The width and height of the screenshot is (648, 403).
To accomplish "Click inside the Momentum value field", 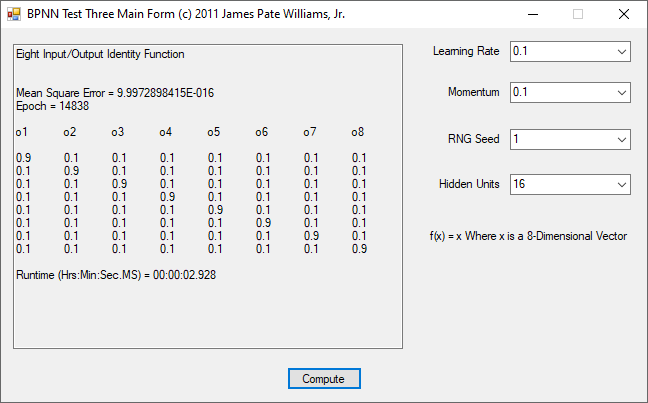I will tap(560, 92).
